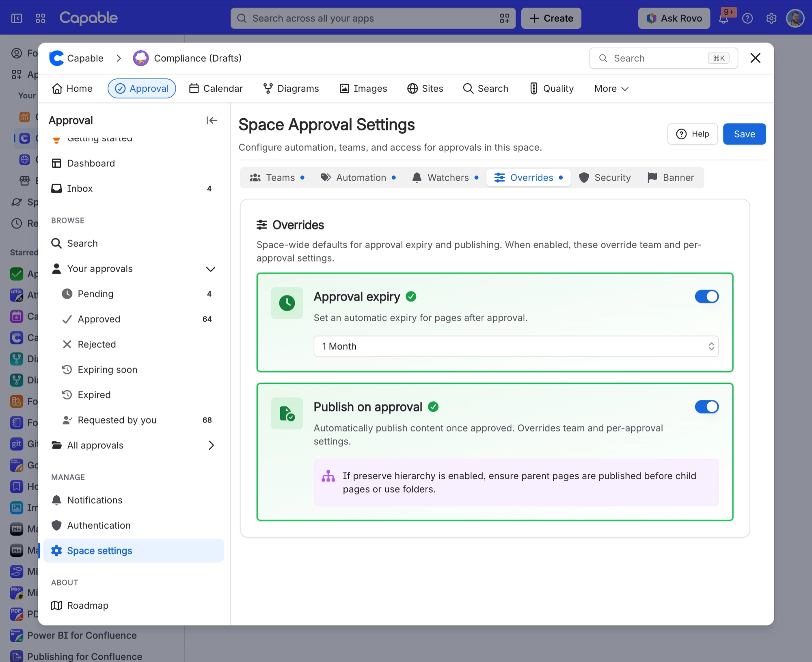The width and height of the screenshot is (812, 662).
Task: Click the Create button
Action: pos(551,18)
